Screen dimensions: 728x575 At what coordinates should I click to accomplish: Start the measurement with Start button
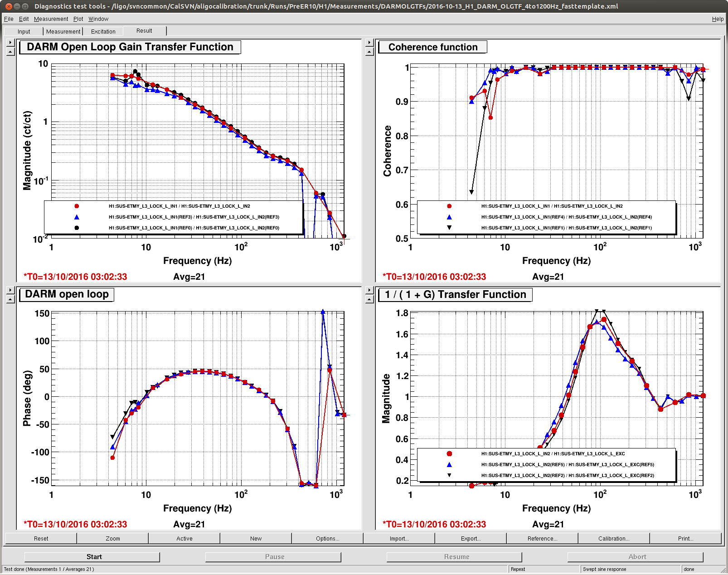(92, 557)
